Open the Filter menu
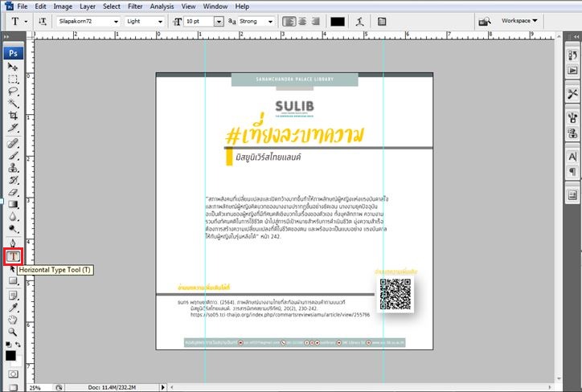582x392 pixels. click(x=135, y=6)
